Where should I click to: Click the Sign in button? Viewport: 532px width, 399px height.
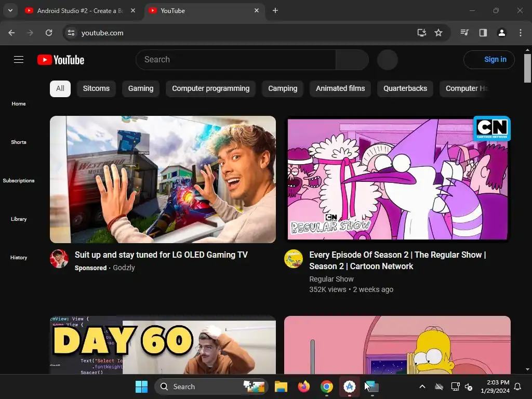(x=489, y=60)
